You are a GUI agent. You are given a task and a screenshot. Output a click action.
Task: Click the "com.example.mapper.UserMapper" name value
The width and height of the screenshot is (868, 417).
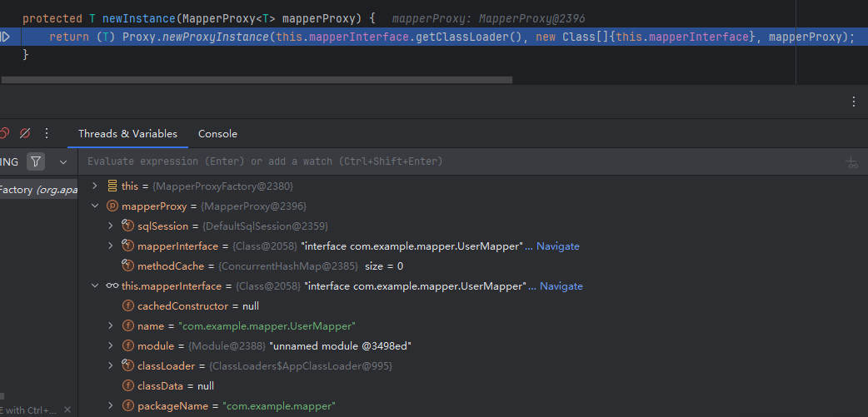tap(267, 326)
